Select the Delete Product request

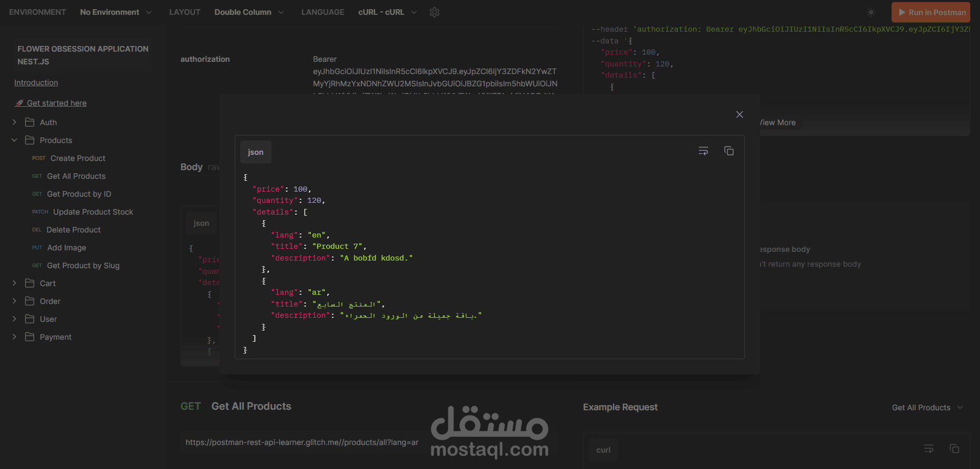(x=74, y=230)
